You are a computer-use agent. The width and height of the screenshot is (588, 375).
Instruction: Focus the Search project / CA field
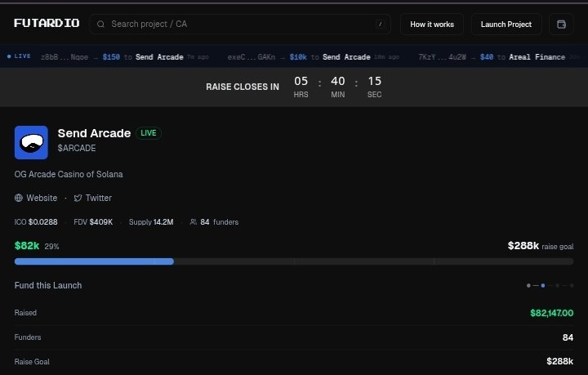240,24
